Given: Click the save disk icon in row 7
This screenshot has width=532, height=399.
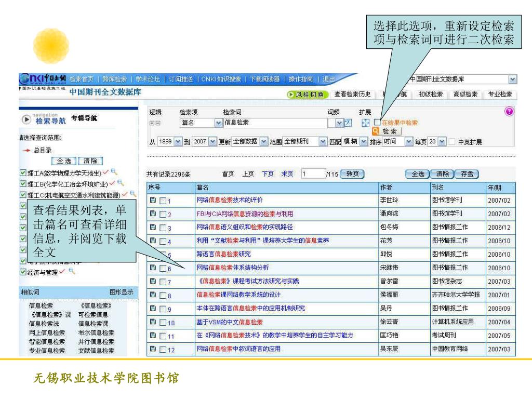Looking at the screenshot, I should (153, 281).
